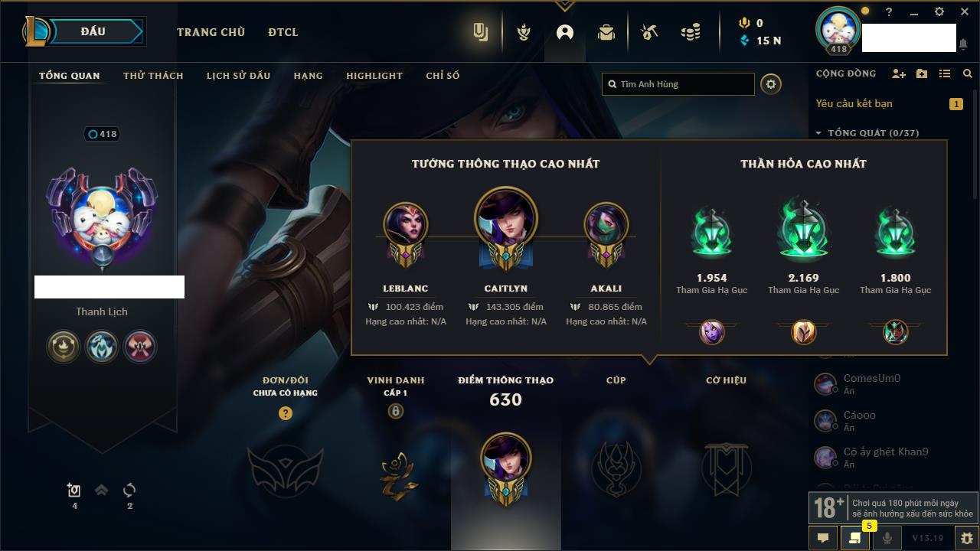Image resolution: width=980 pixels, height=551 pixels.
Task: Open the Collection backpack icon
Action: click(x=606, y=32)
